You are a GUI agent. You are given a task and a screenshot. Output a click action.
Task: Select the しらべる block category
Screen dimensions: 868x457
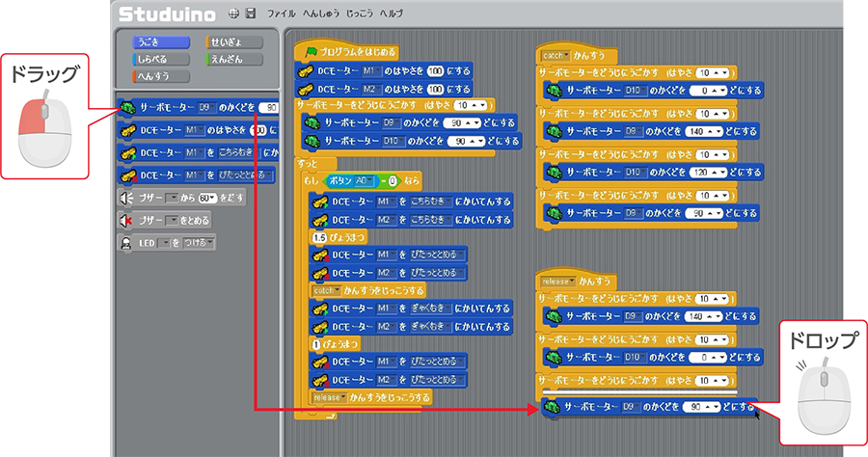[x=151, y=59]
